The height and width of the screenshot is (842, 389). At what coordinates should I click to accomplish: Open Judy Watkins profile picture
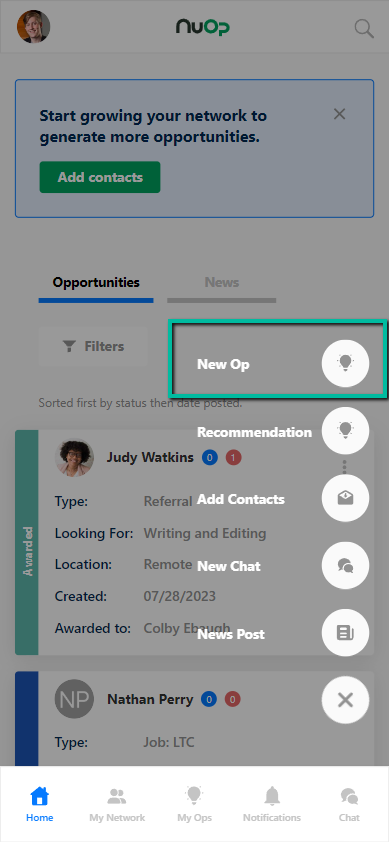click(x=74, y=458)
